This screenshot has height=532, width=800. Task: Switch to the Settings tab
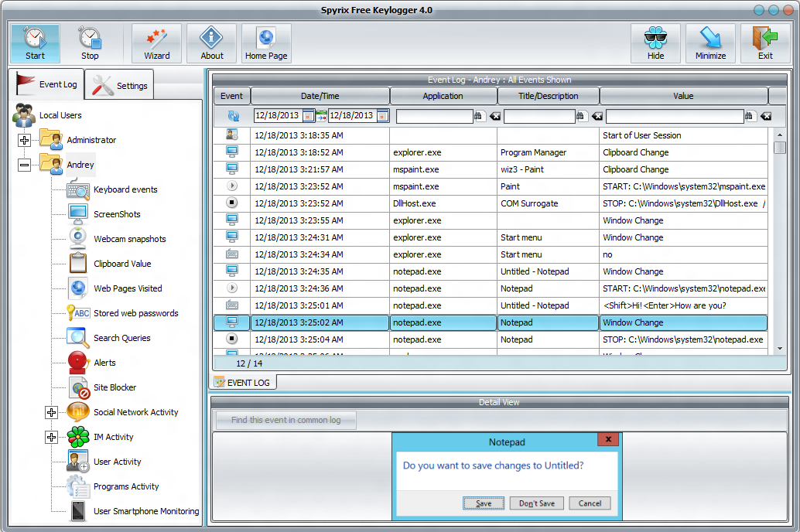[120, 85]
